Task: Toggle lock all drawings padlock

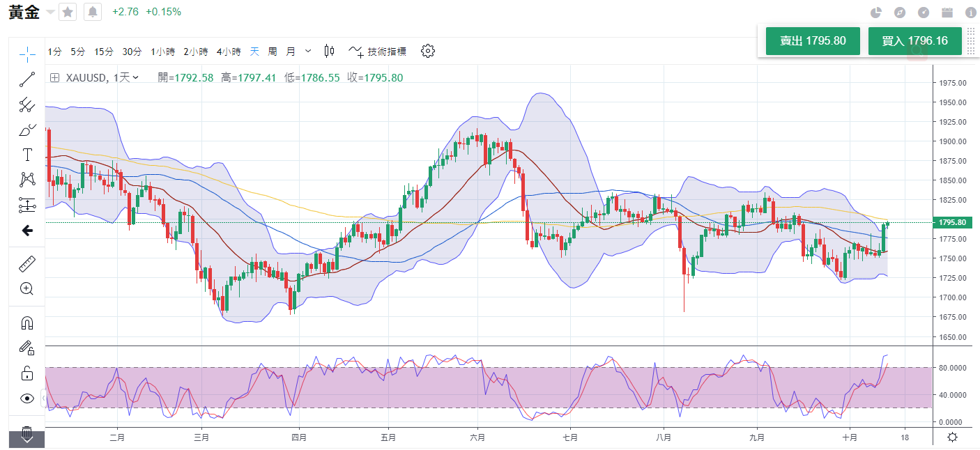Action: click(x=27, y=373)
